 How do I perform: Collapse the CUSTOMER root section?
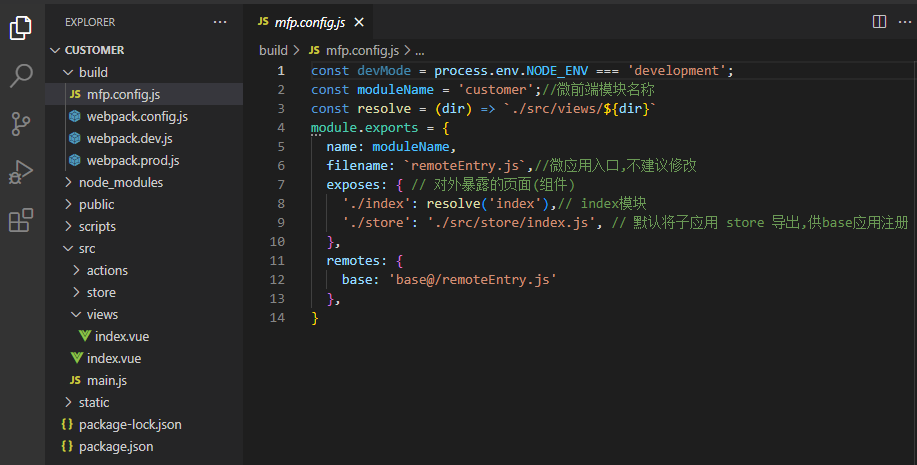click(x=94, y=50)
